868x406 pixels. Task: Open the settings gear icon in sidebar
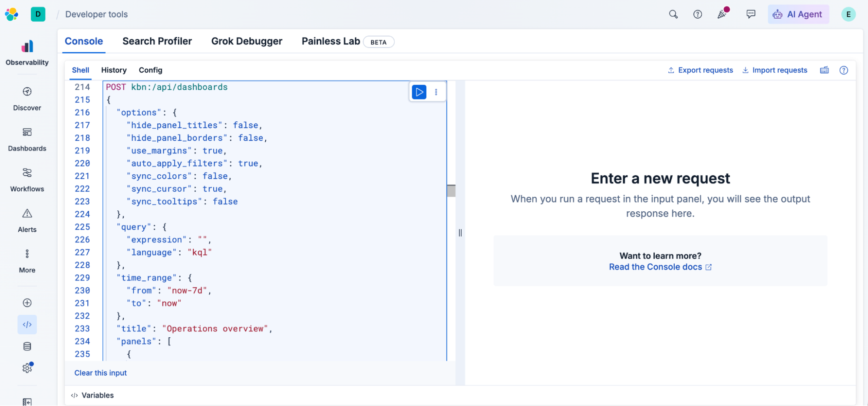click(27, 368)
